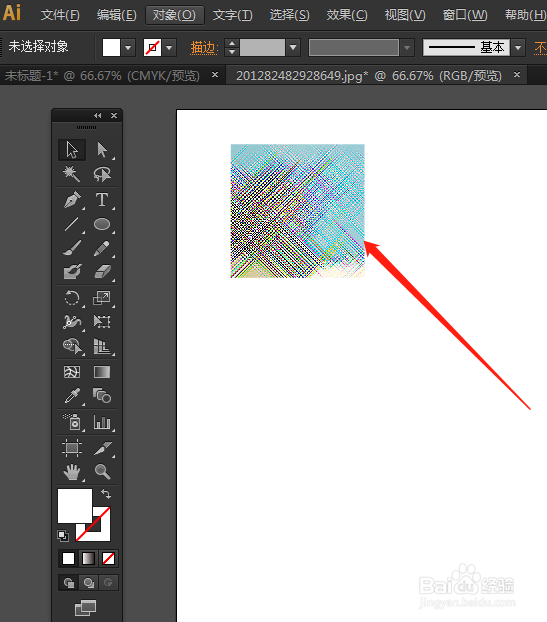Select the Blob Brush tool
This screenshot has width=547, height=622.
[x=72, y=272]
